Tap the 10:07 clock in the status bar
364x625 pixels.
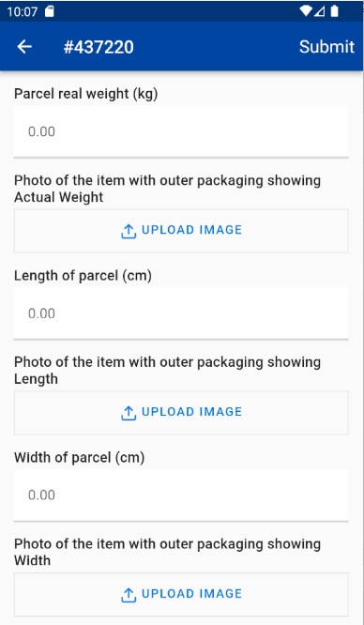pos(23,11)
